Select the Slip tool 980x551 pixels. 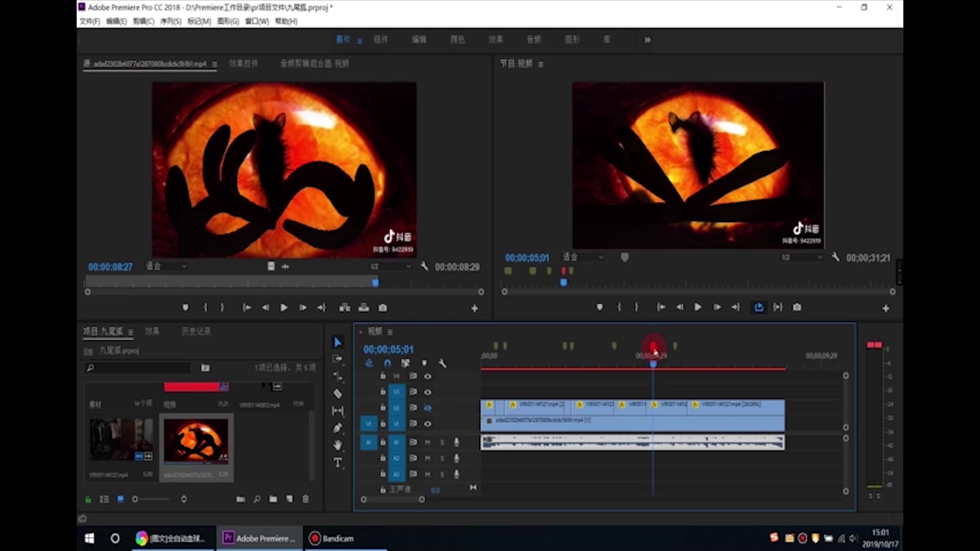click(337, 411)
